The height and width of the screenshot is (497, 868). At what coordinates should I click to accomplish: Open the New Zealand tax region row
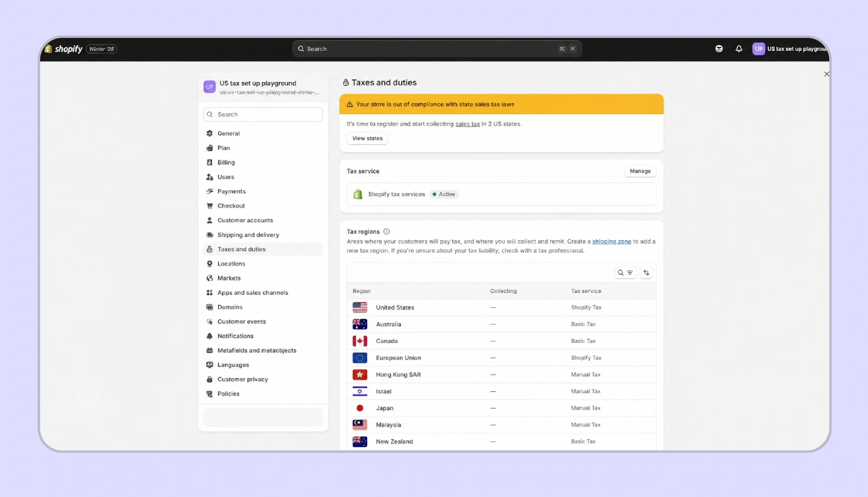(501, 442)
